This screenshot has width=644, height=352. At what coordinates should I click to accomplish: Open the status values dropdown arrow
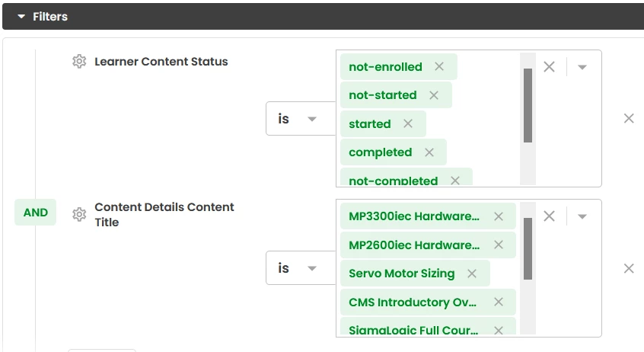point(582,67)
